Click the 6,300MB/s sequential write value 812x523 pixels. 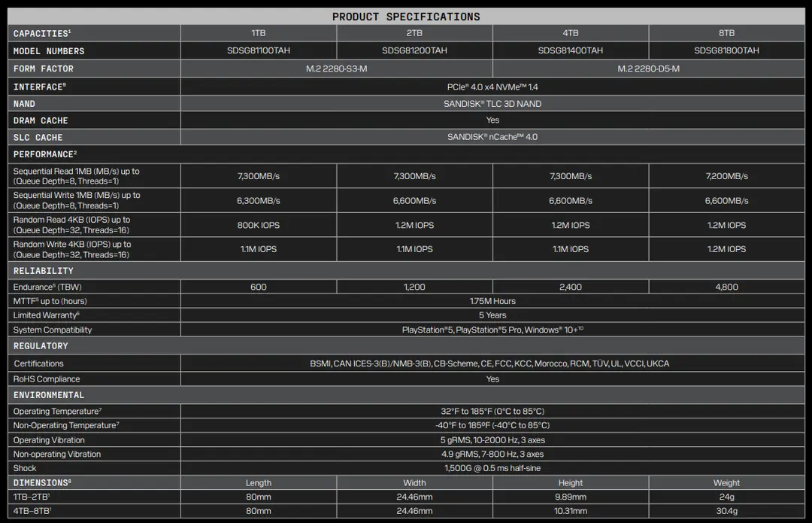point(259,201)
